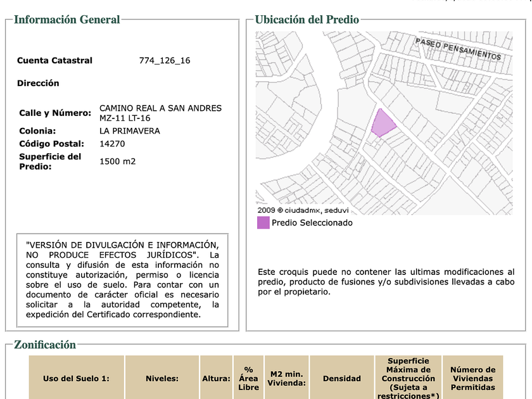Select the cadastral account value 774_126_16
The image size is (532, 399).
[165, 60]
